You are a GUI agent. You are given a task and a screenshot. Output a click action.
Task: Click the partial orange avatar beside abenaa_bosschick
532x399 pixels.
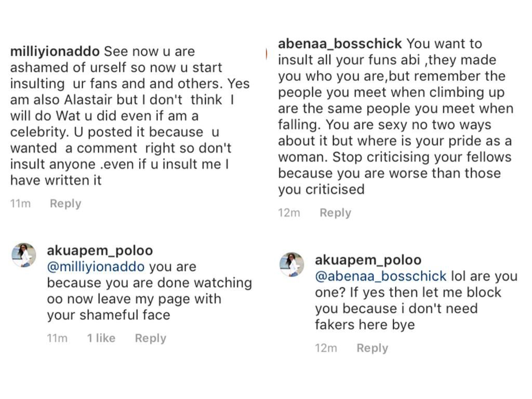pos(267,54)
